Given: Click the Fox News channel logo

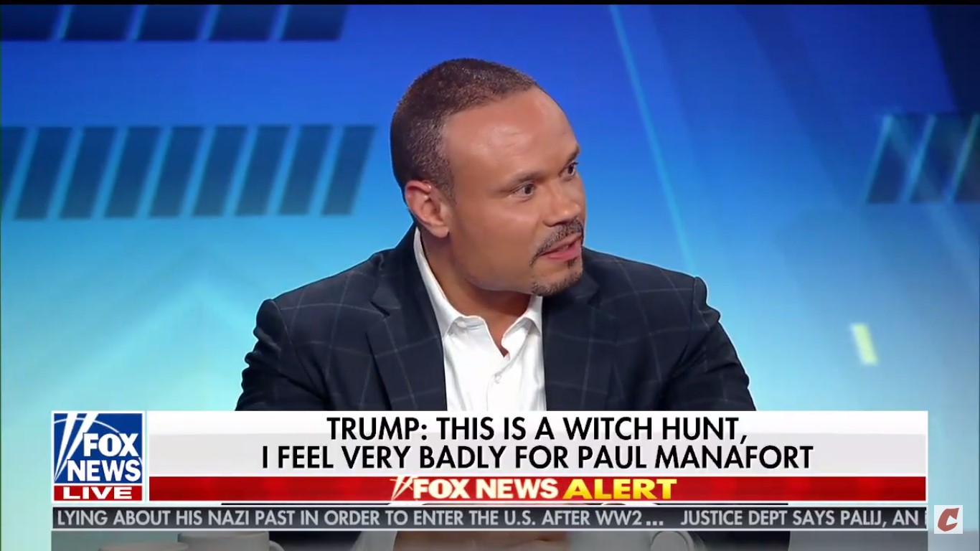Looking at the screenshot, I should click(98, 456).
